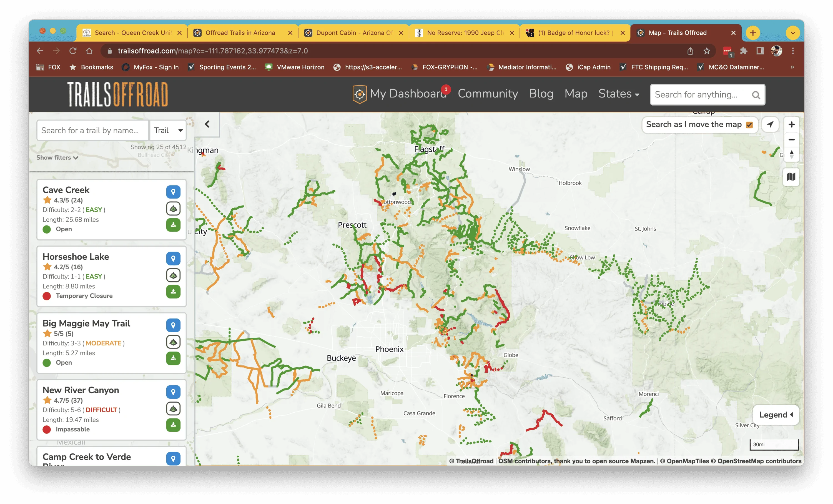The height and width of the screenshot is (504, 833).
Task: Zoom out on the map
Action: point(791,140)
